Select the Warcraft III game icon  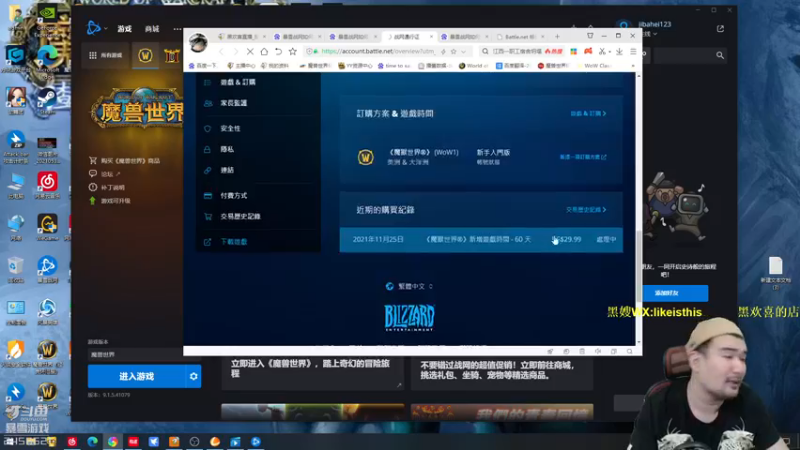(x=171, y=55)
